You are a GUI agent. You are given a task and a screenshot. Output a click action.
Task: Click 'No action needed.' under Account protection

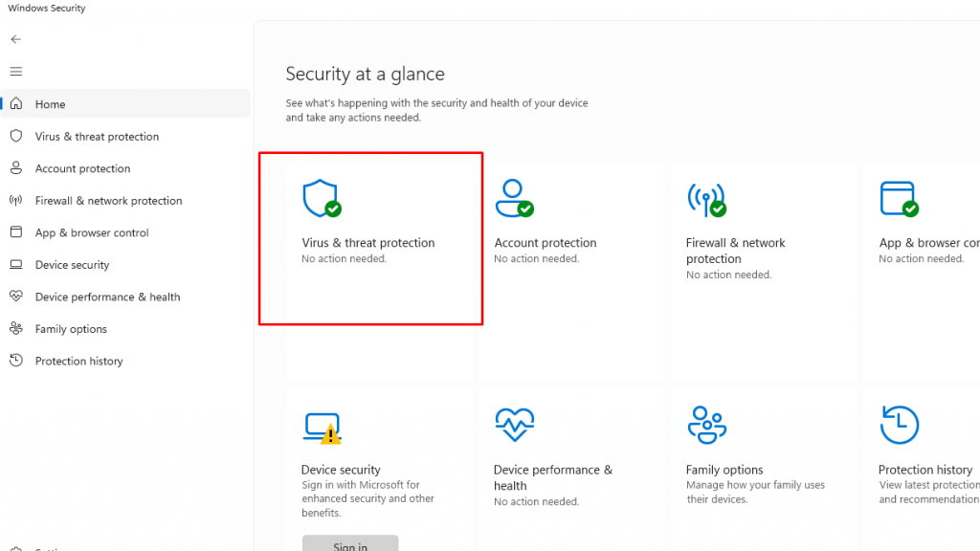(536, 258)
